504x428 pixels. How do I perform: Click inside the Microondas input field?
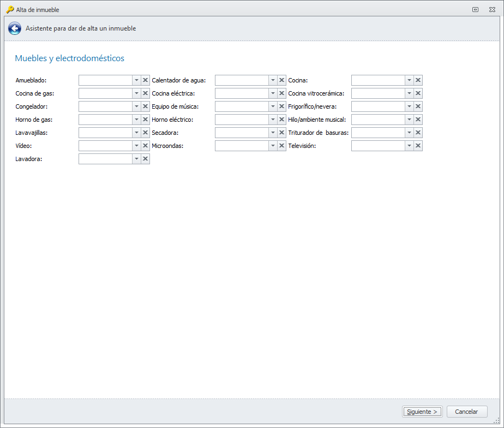pyautogui.click(x=242, y=146)
